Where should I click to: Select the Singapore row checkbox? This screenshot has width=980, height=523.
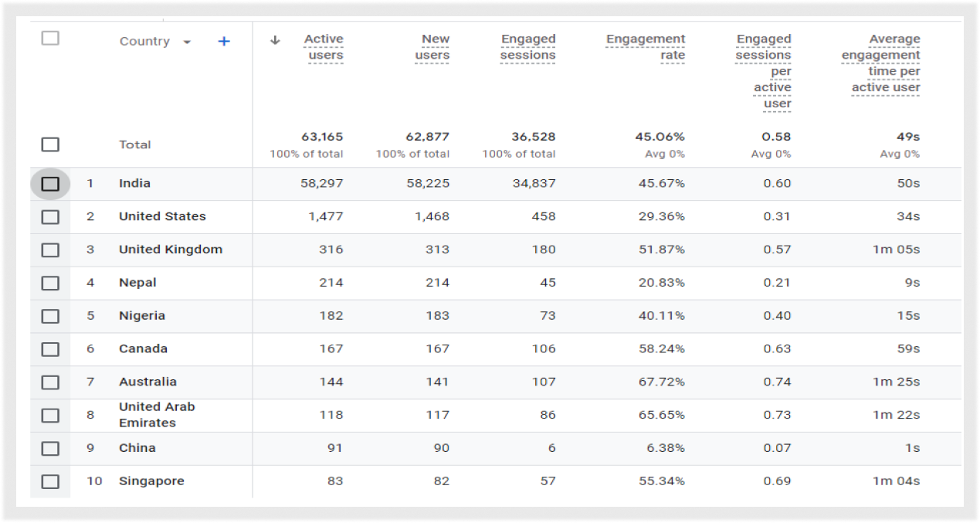[x=50, y=481]
